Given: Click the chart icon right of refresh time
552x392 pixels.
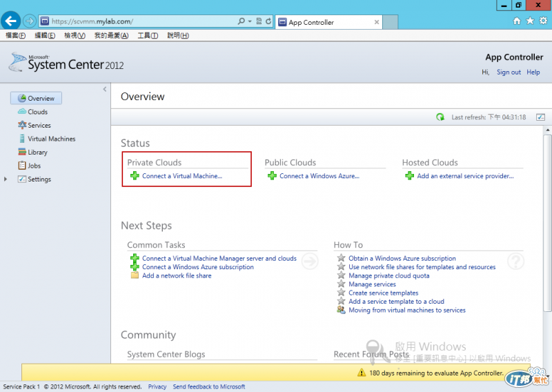Looking at the screenshot, I should point(540,117).
